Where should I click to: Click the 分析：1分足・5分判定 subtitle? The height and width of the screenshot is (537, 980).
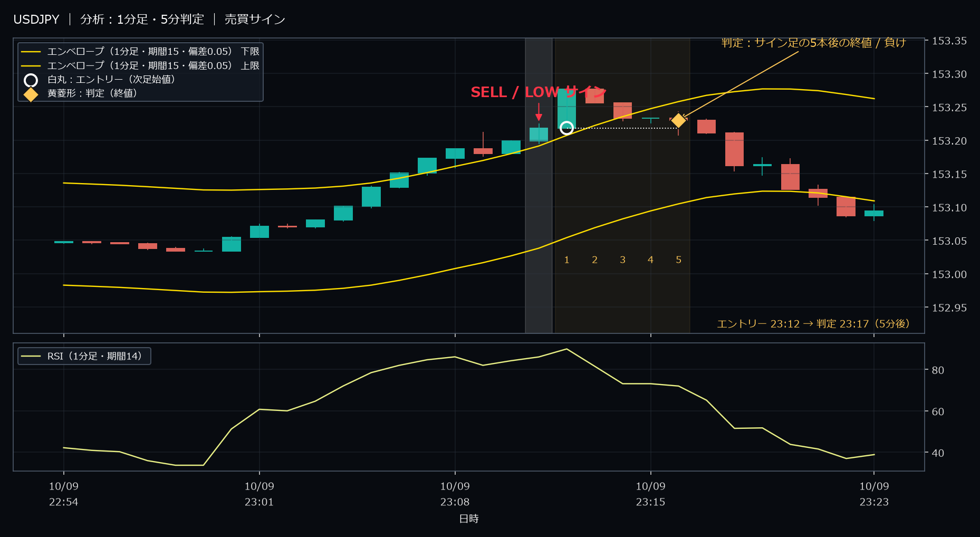tap(142, 20)
